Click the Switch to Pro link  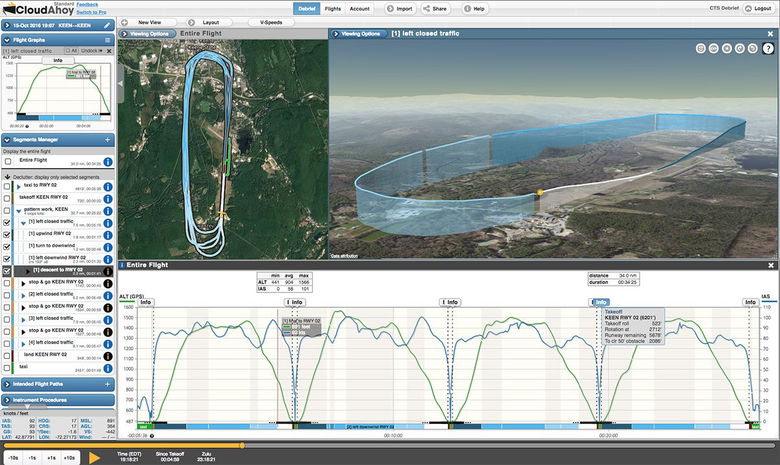coord(91,12)
